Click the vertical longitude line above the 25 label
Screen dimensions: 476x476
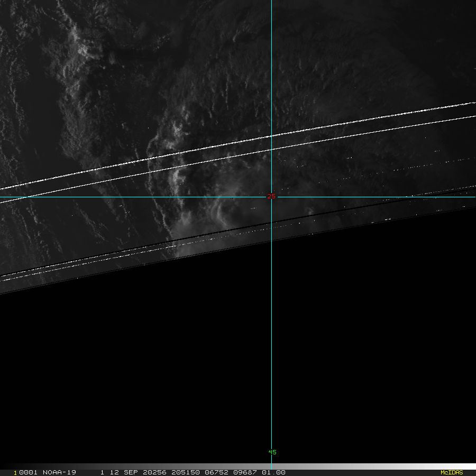[271, 79]
